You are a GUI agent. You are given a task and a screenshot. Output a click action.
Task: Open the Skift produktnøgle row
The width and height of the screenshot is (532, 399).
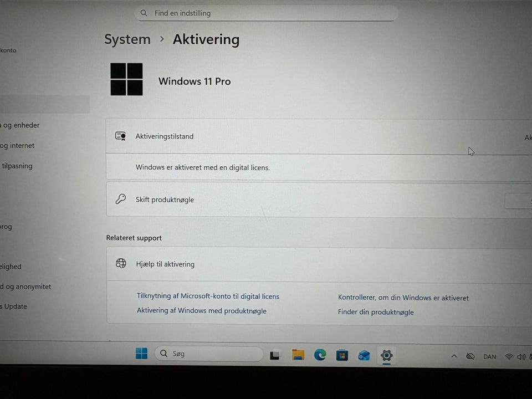(319, 199)
